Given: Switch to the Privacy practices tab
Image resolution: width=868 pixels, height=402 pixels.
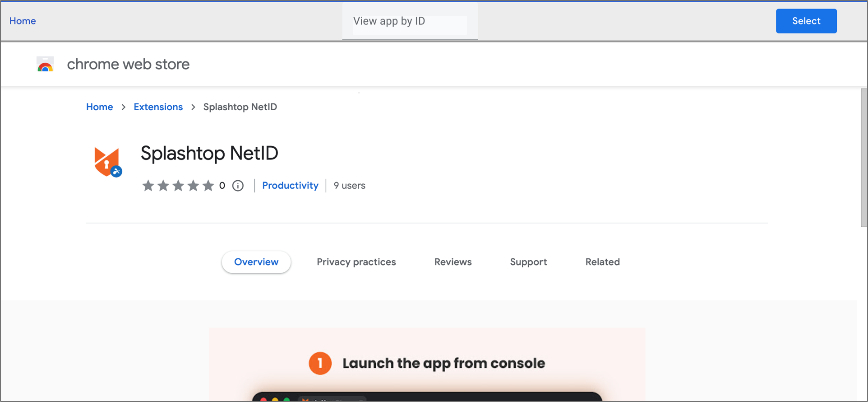Looking at the screenshot, I should [x=356, y=262].
